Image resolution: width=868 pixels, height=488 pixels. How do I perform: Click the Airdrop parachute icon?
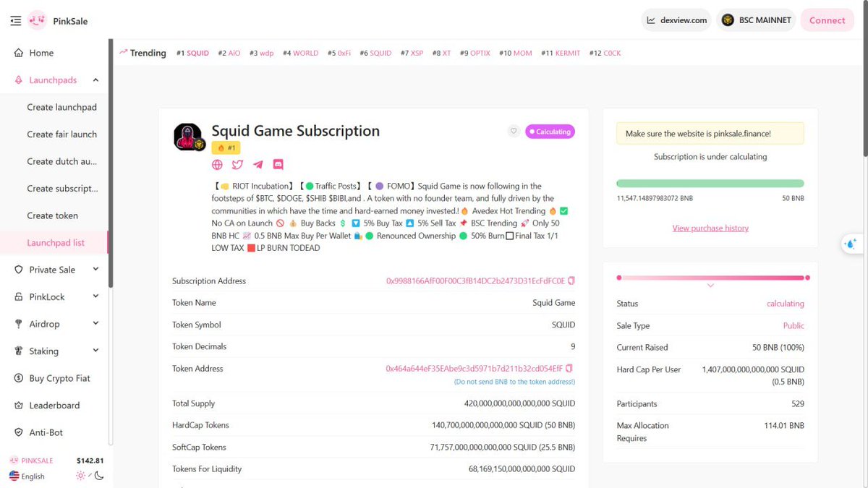19,324
